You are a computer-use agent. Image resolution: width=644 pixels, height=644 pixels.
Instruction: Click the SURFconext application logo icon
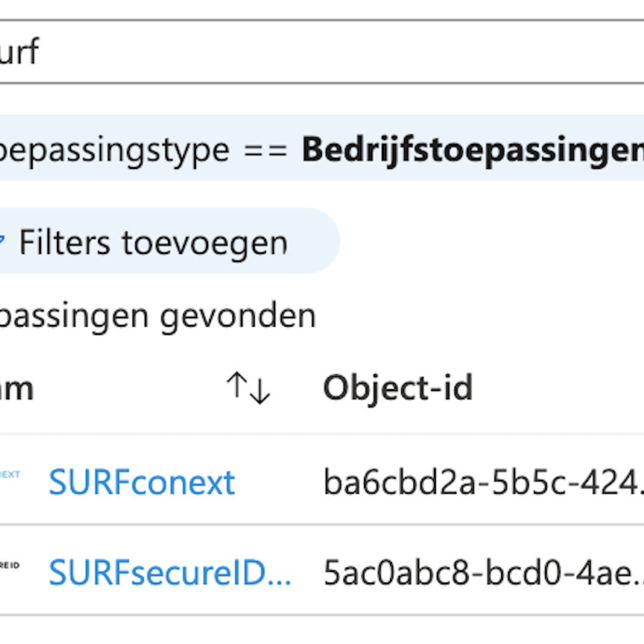pyautogui.click(x=10, y=475)
